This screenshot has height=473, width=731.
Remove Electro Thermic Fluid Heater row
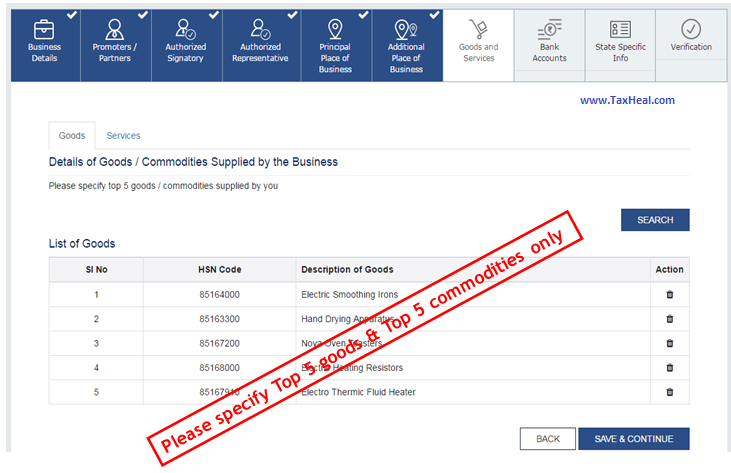click(x=669, y=392)
